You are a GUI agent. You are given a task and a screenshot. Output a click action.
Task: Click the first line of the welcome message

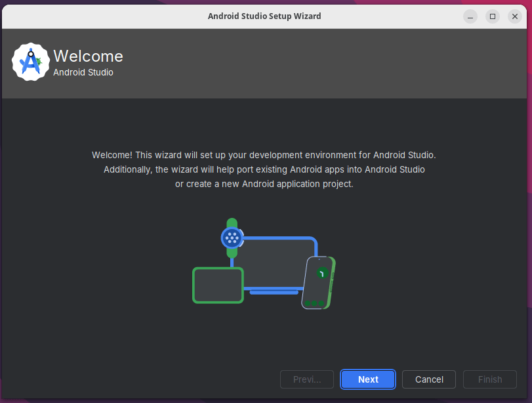coord(264,155)
